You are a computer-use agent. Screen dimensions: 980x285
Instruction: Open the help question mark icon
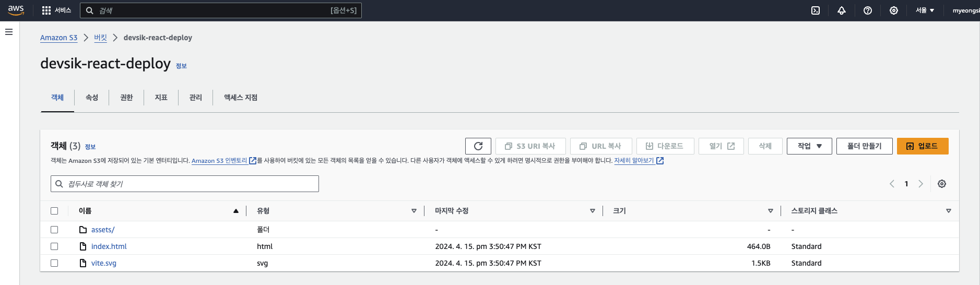[868, 10]
